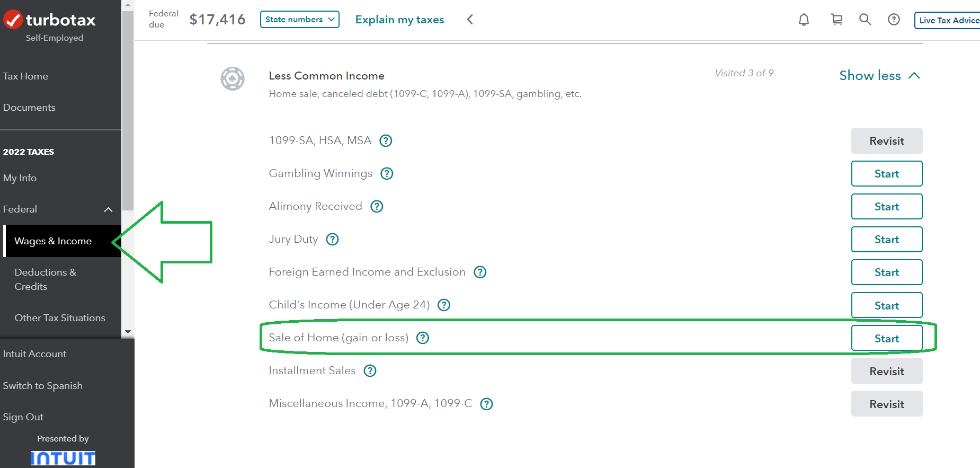Open help icon for Sale of Home
Screen dimensions: 980x468
point(423,338)
